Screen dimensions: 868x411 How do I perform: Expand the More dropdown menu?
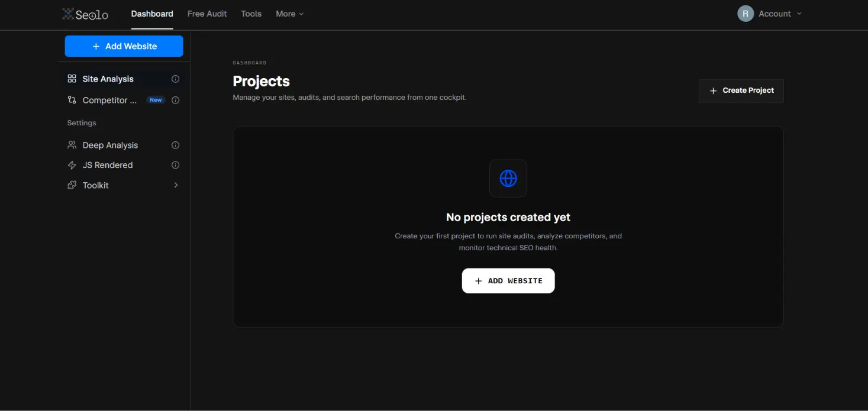point(289,14)
